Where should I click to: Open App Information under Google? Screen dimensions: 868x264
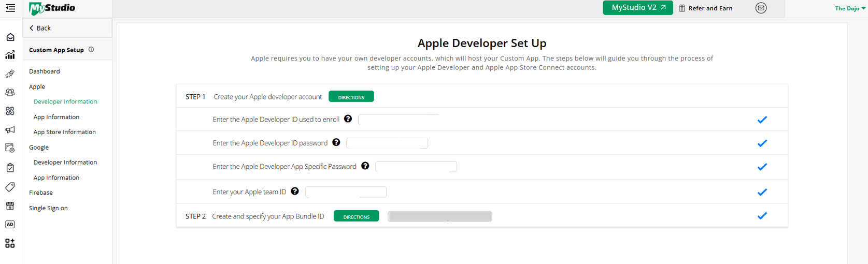[56, 178]
